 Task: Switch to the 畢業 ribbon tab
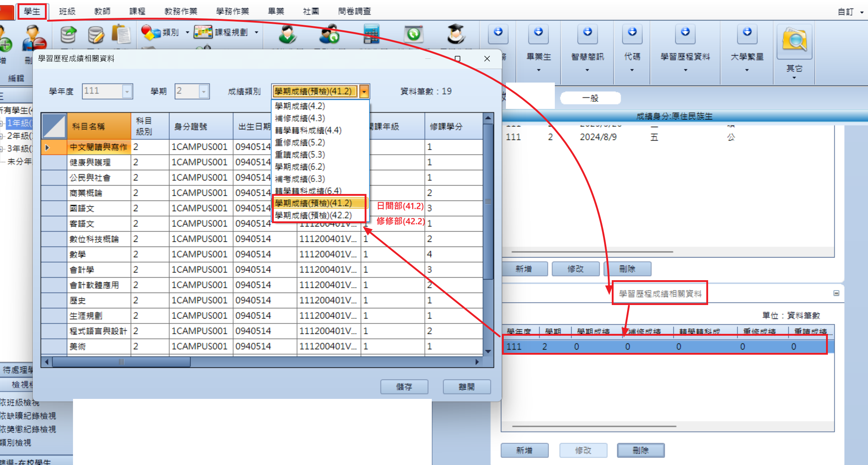[x=276, y=12]
